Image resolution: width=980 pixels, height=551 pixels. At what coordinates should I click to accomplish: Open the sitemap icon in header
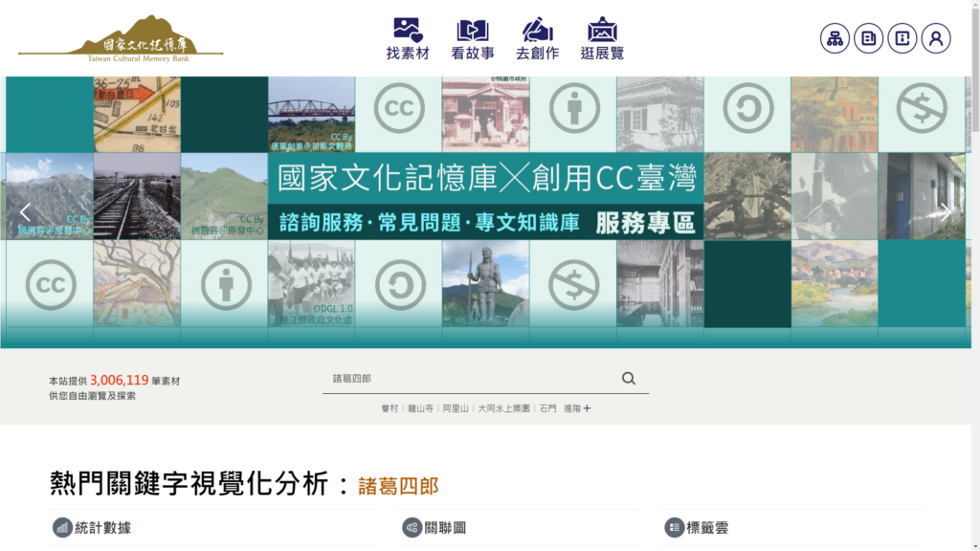(x=835, y=38)
